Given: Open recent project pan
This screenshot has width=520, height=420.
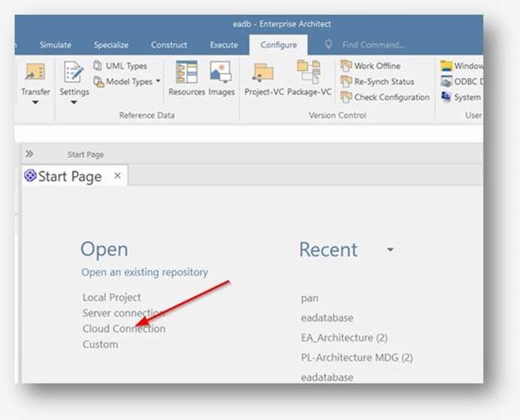Looking at the screenshot, I should (x=309, y=298).
